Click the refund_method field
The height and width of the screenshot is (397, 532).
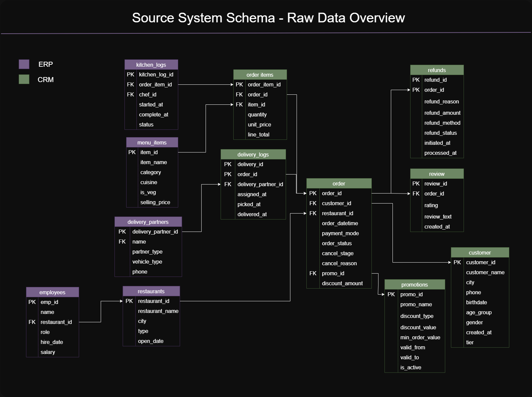442,123
